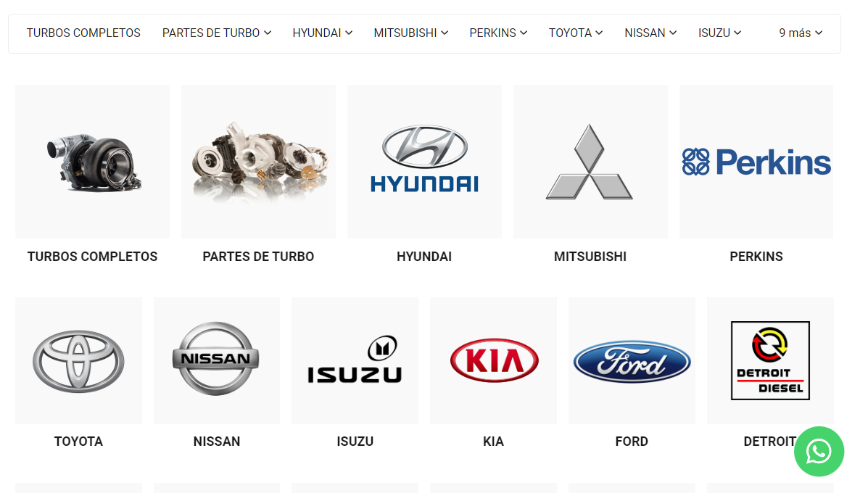Open TURBOS COMPLETOS menu item

[x=83, y=33]
